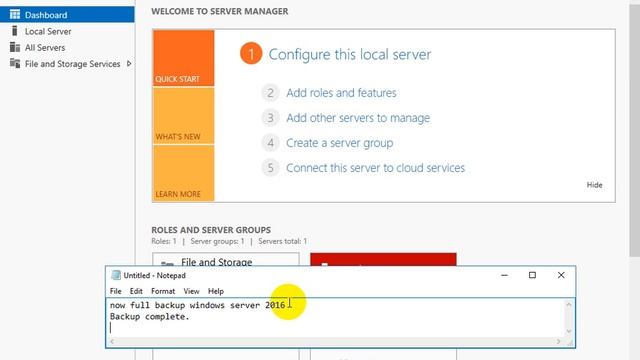Click the Local Server icon
Viewport: 640px width, 360px height.
click(15, 31)
